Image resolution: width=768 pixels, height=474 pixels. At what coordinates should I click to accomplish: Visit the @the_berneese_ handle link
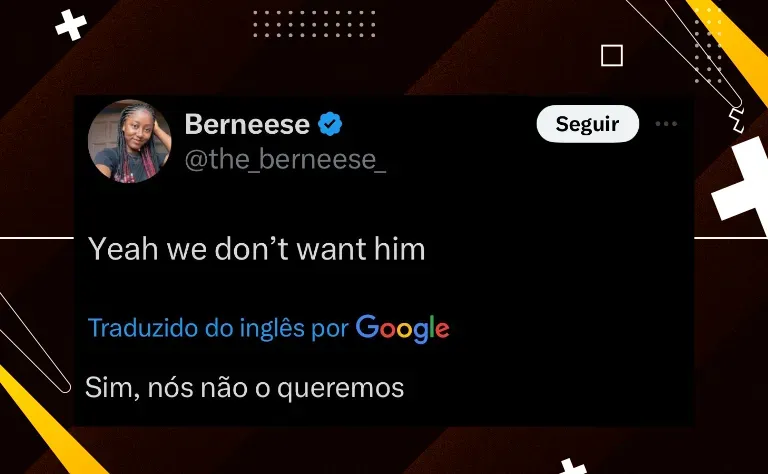(x=285, y=160)
